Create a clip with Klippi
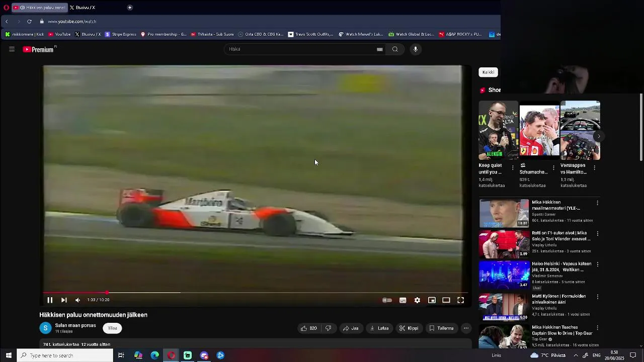This screenshot has height=362, width=644. [x=409, y=328]
